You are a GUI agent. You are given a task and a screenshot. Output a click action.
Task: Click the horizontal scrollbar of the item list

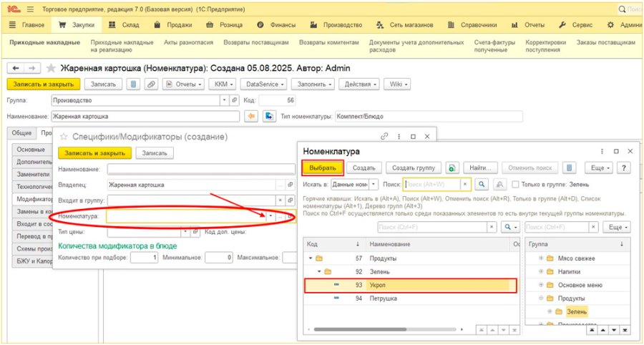(x=359, y=329)
